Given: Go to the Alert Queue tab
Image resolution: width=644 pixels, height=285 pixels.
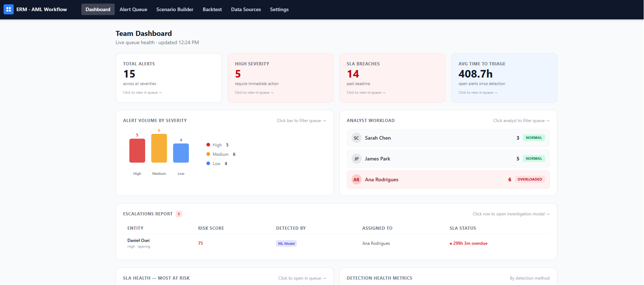Looking at the screenshot, I should (133, 9).
